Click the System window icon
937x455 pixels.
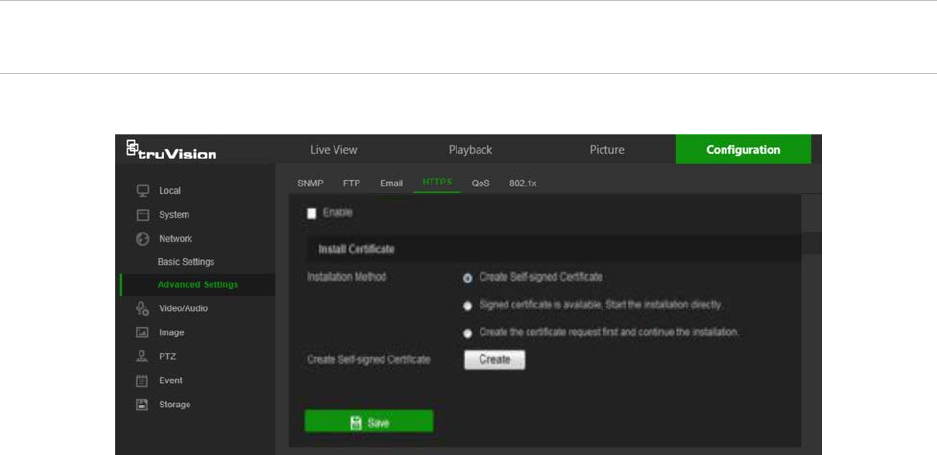(x=142, y=215)
